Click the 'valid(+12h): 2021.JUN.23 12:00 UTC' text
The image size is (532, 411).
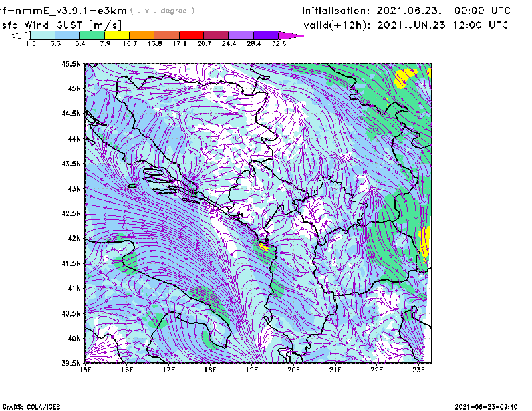click(x=406, y=25)
